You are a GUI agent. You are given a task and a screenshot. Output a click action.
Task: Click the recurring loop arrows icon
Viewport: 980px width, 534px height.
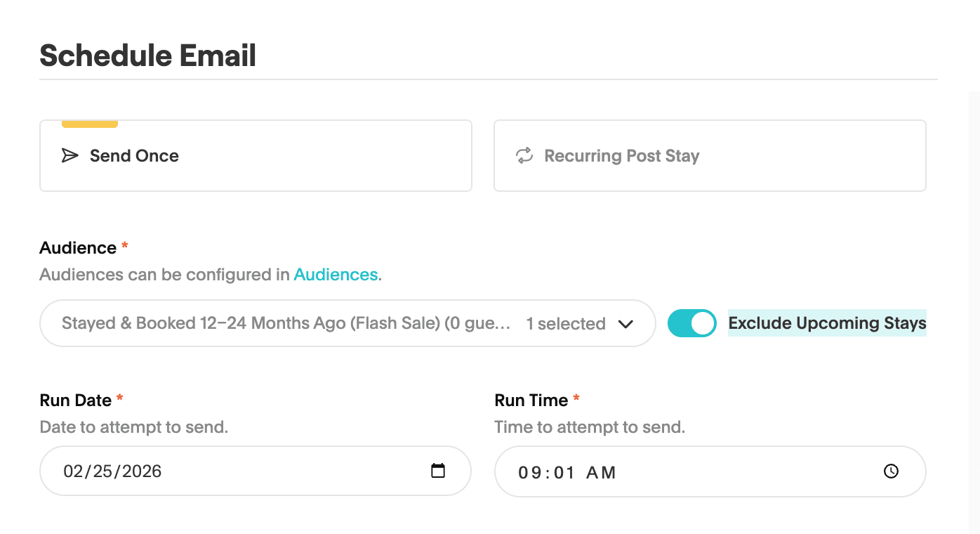click(x=524, y=156)
